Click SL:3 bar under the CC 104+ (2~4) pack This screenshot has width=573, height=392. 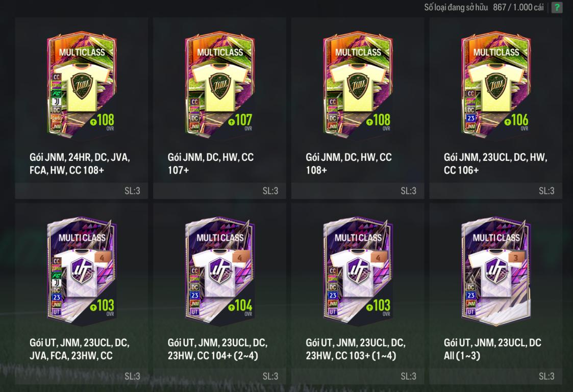coord(219,376)
